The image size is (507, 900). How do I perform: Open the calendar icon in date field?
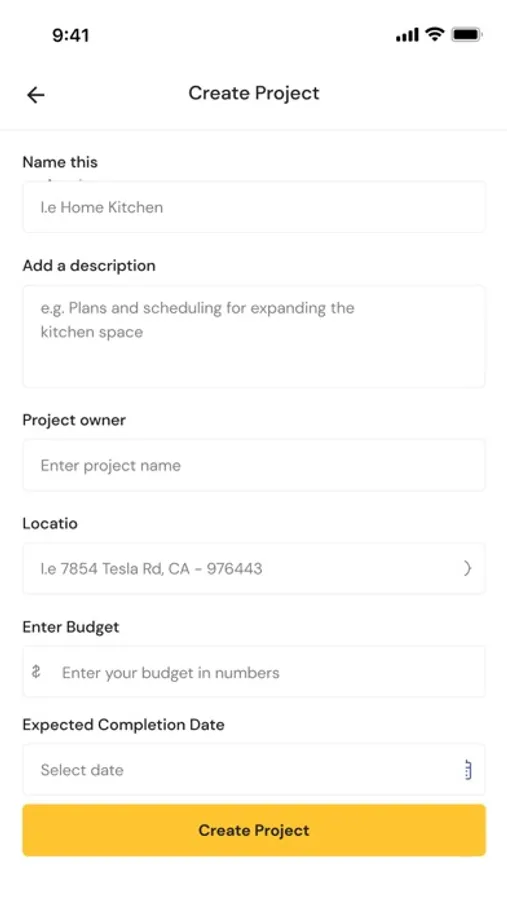467,770
